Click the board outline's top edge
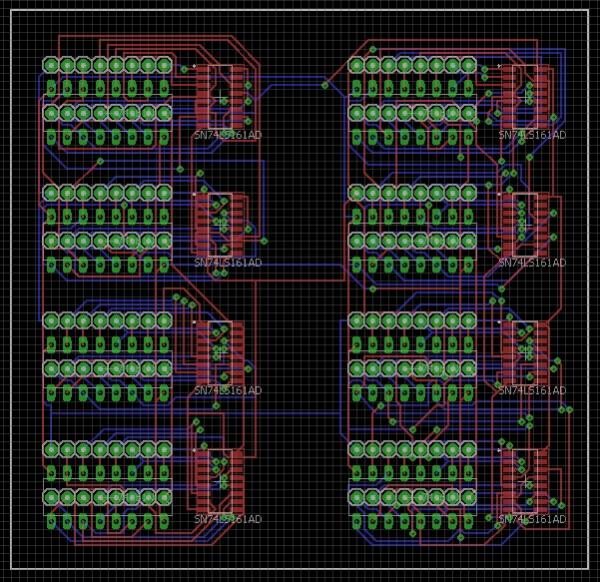Viewport: 600px width, 582px height. tap(300, 10)
